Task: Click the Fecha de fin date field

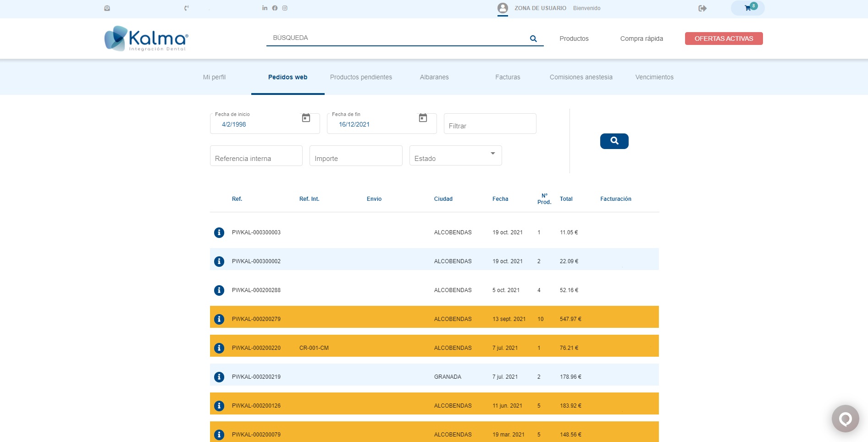Action: (381, 123)
